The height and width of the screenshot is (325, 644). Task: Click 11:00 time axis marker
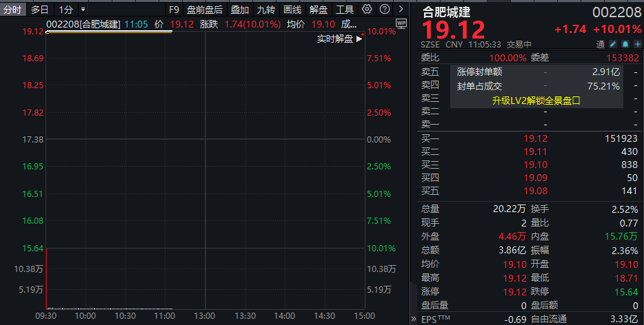point(164,316)
